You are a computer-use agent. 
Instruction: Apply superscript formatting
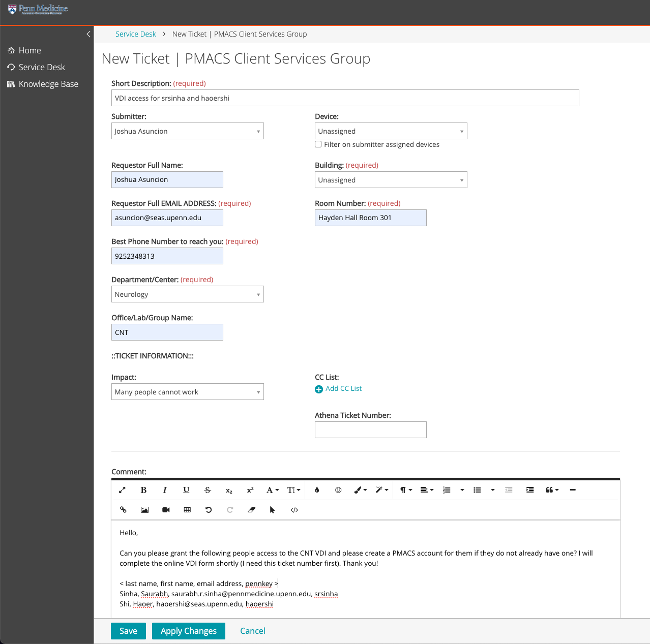250,490
